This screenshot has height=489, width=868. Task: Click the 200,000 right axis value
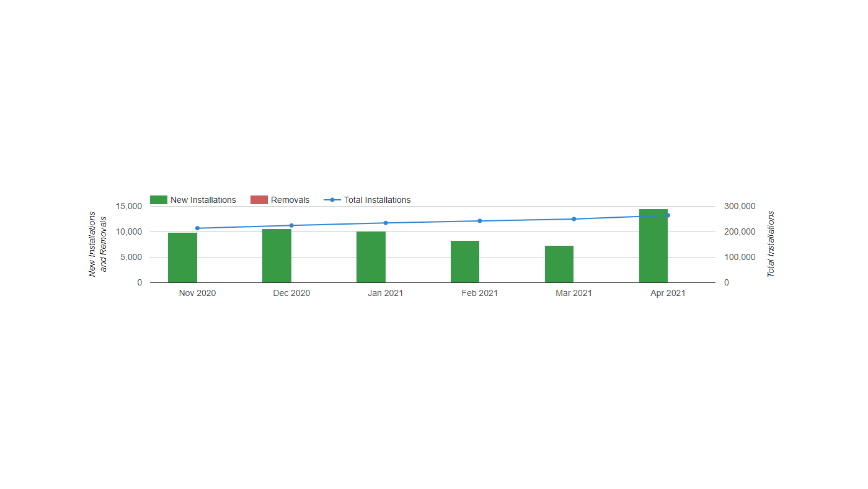(x=740, y=231)
